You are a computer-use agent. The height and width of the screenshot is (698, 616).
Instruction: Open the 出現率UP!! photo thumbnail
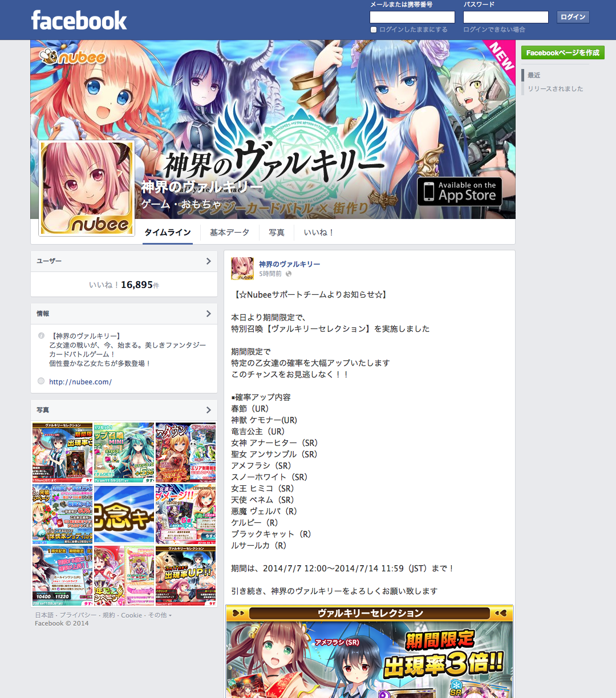185,576
